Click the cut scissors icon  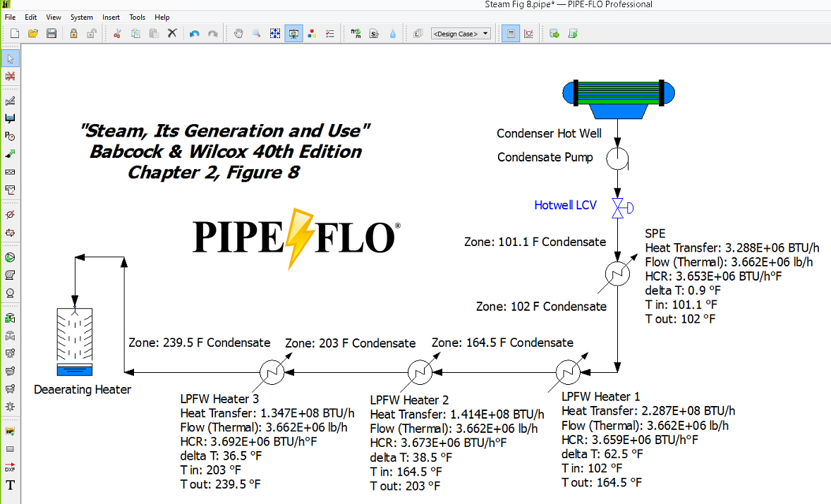pyautogui.click(x=117, y=33)
